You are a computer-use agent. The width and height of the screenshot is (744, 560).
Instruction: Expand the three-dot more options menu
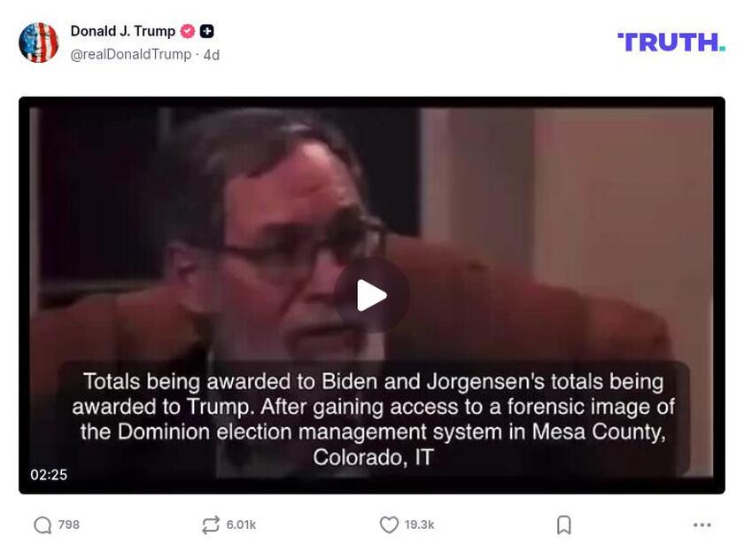pyautogui.click(x=702, y=525)
